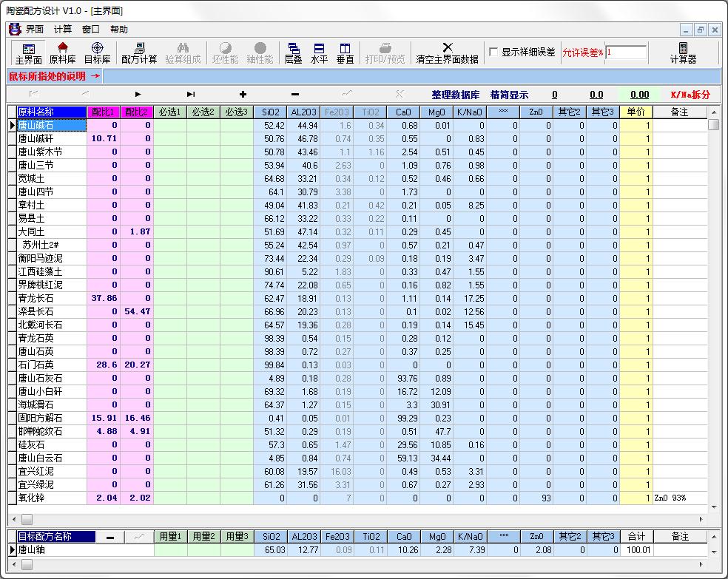728x579 pixels.
Task: Click the ZnO 93% remark cell
Action: 680,498
